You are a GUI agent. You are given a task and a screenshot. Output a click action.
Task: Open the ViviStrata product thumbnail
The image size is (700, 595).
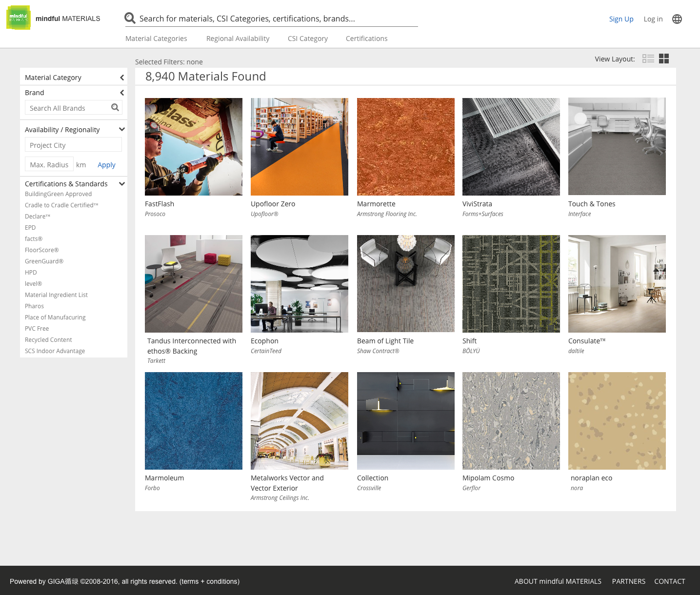tap(511, 147)
